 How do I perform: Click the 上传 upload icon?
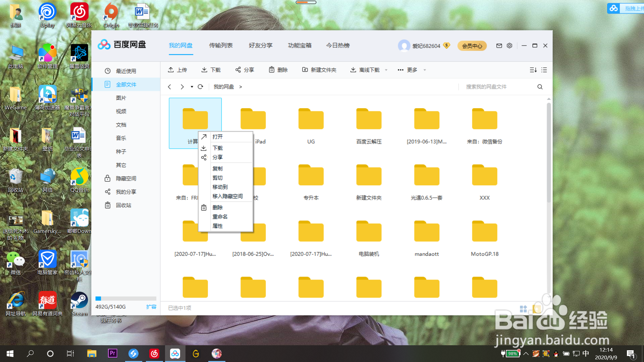click(178, 70)
